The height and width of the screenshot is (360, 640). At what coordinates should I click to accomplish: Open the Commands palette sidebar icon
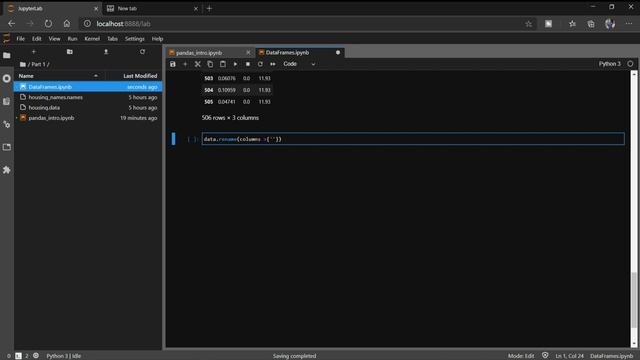[7, 101]
